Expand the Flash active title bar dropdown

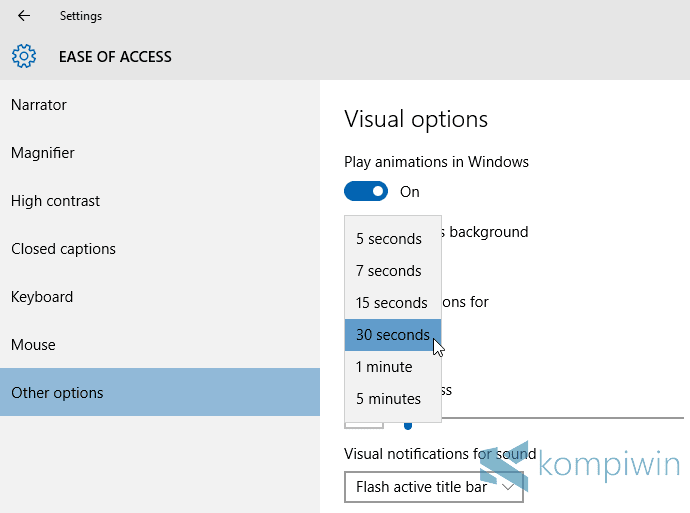(x=434, y=487)
